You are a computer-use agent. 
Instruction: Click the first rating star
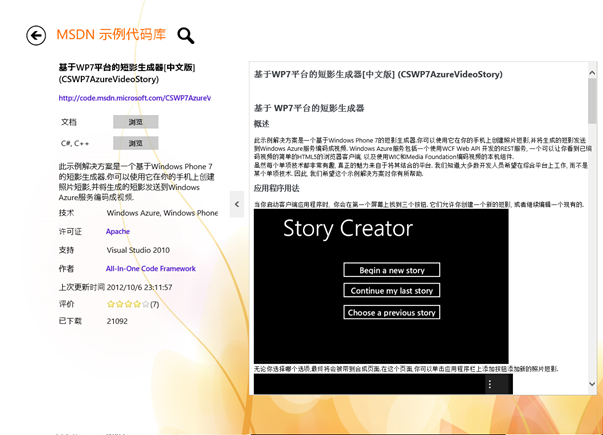(x=111, y=304)
